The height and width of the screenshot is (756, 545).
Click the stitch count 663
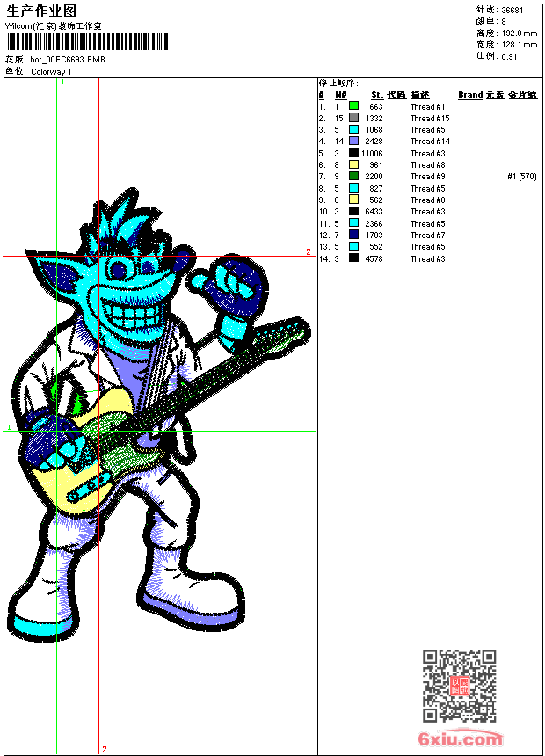tap(376, 106)
